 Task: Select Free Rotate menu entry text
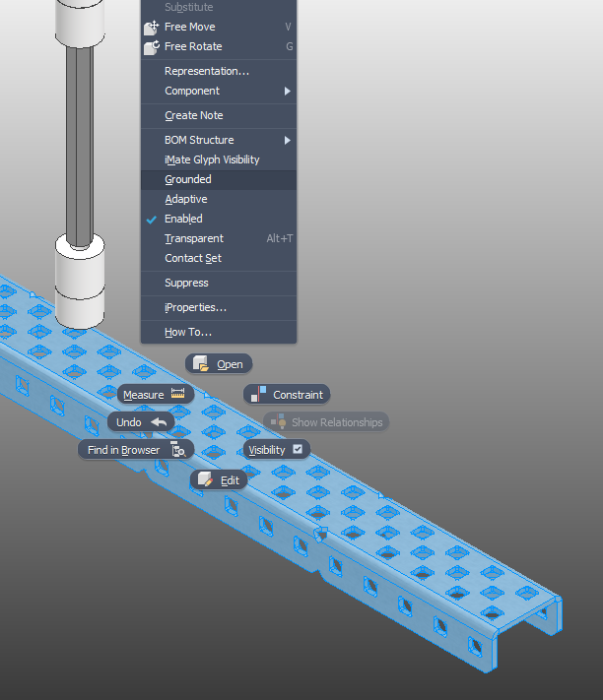(x=193, y=46)
